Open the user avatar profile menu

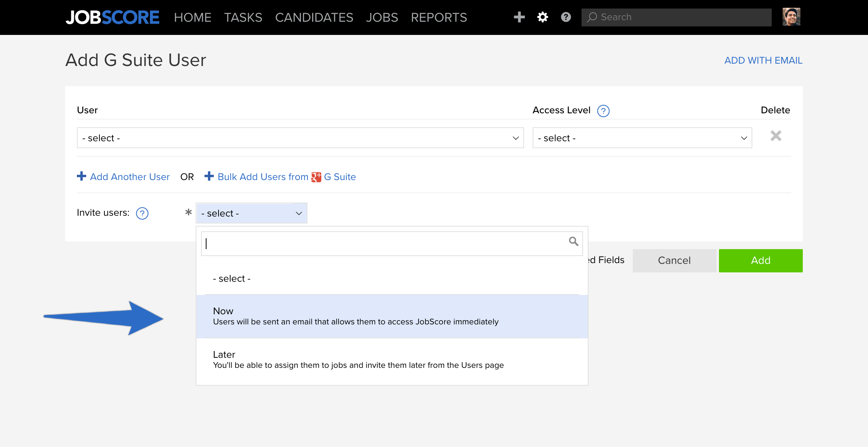[791, 17]
